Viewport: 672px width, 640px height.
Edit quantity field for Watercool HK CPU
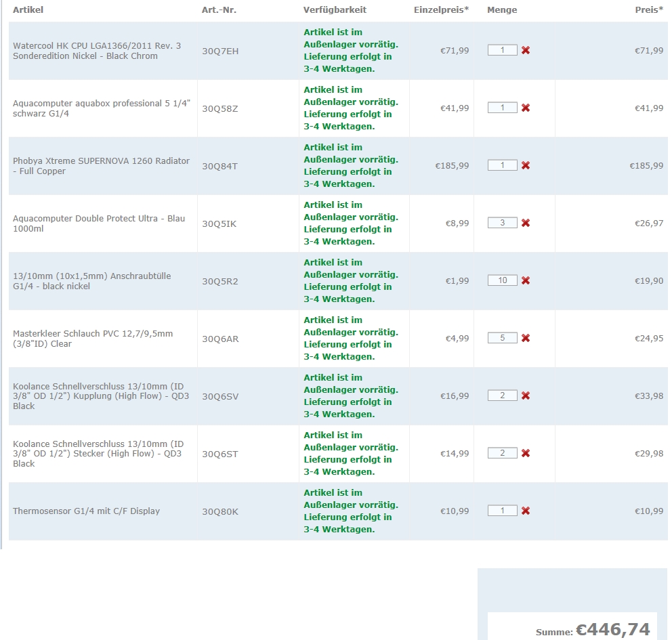502,50
